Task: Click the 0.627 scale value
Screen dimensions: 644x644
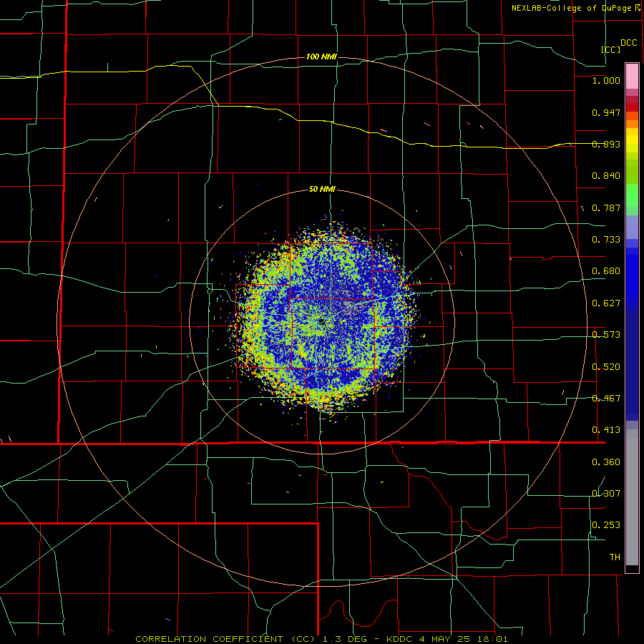Action: [606, 303]
